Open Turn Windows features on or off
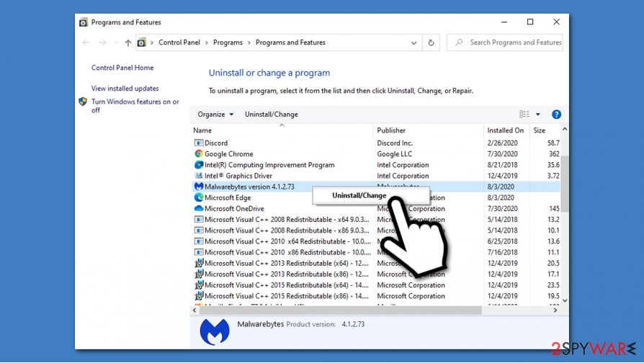 [135, 106]
